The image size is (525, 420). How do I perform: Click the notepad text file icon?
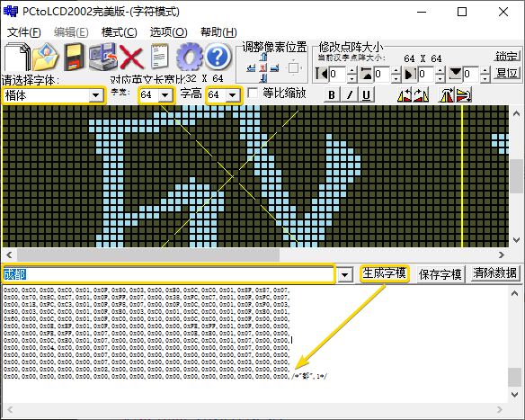160,57
